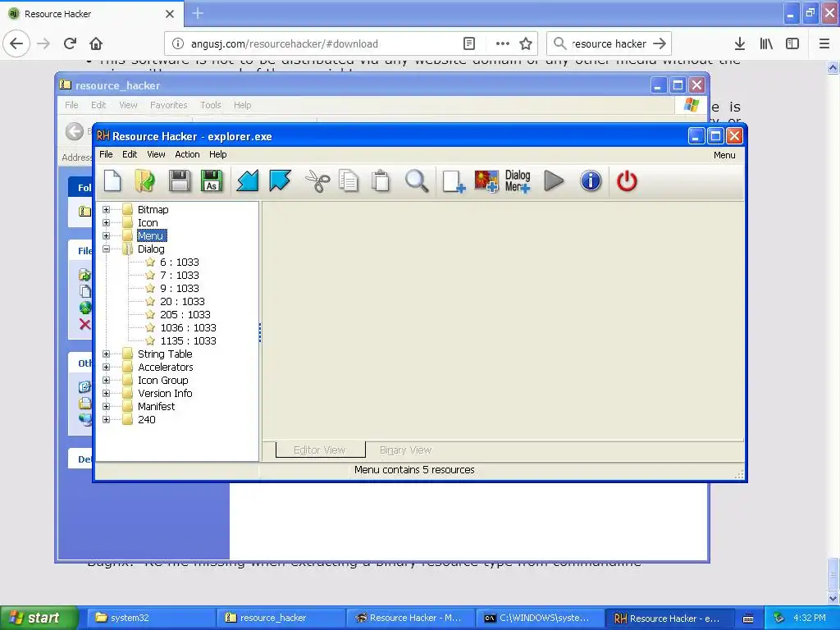Expand the Manifest node
The width and height of the screenshot is (840, 630).
tap(106, 407)
